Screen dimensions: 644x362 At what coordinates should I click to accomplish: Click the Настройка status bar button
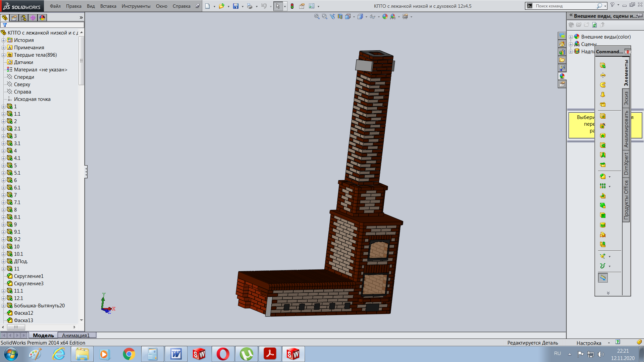click(589, 343)
